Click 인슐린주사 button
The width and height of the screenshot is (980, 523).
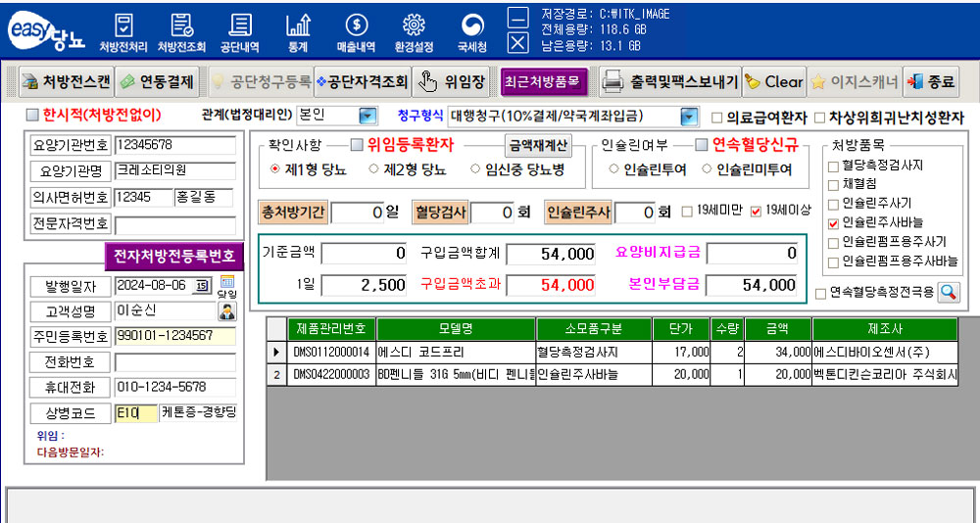tap(578, 213)
